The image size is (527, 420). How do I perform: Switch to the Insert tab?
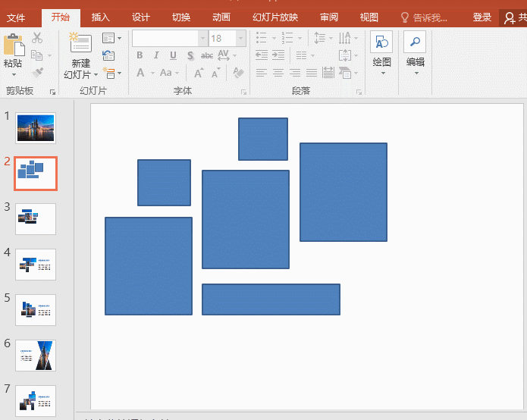(101, 17)
